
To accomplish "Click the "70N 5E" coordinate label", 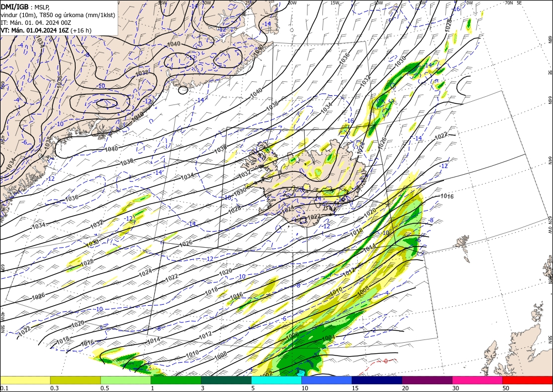I will [513, 3].
